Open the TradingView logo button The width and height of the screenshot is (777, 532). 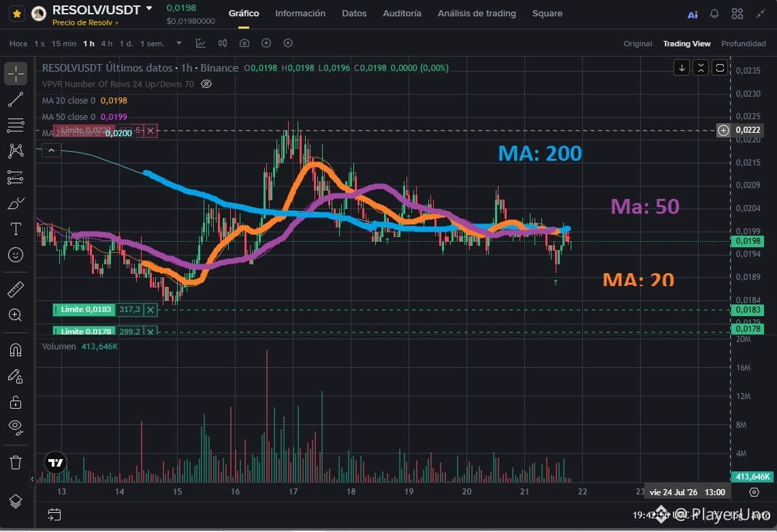pyautogui.click(x=56, y=463)
